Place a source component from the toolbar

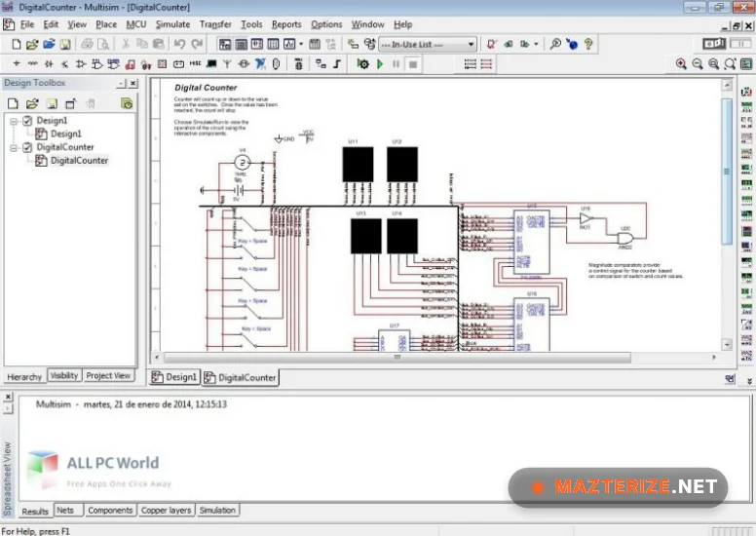point(17,63)
